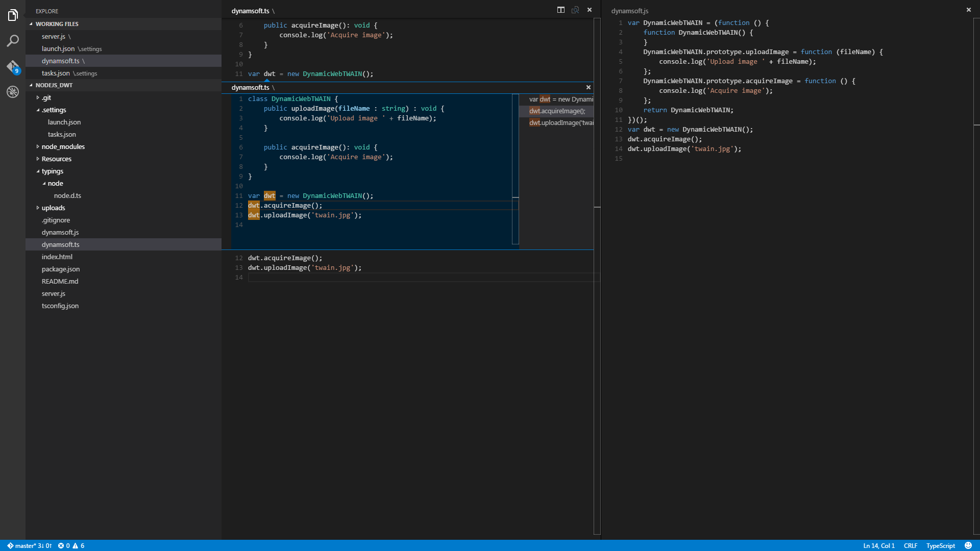Change the TypeScript language mode
Screen dimensions: 980x551
point(940,545)
